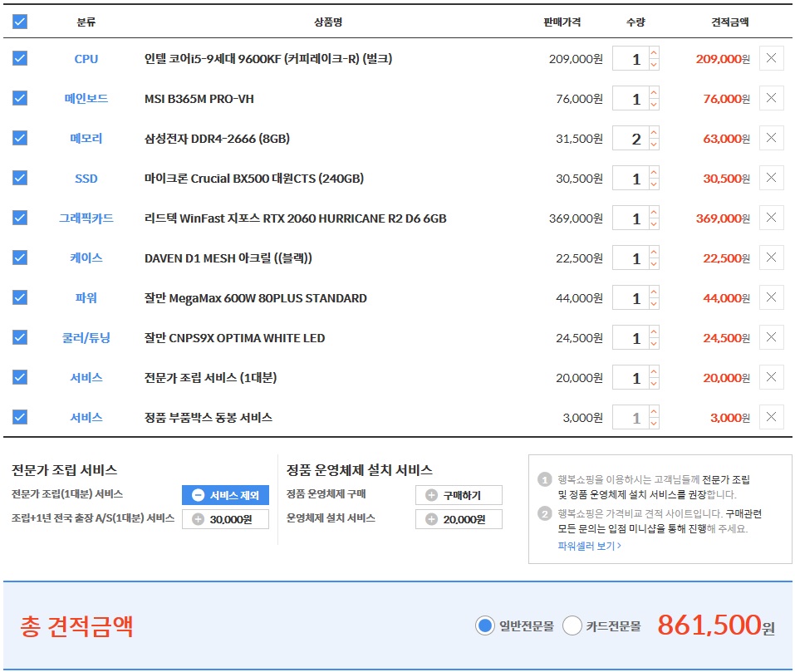This screenshot has width=795, height=672.
Task: Uncheck the 메인보드 row checkbox
Action: 20,98
